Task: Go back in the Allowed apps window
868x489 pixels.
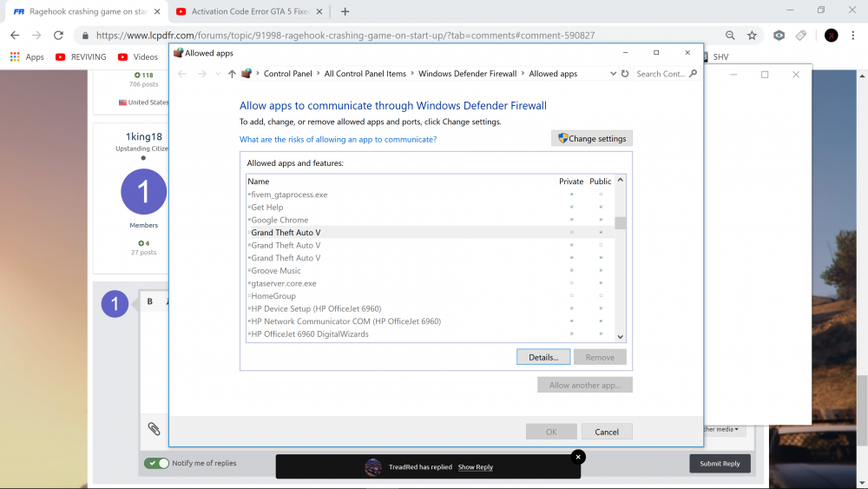Action: [182, 74]
